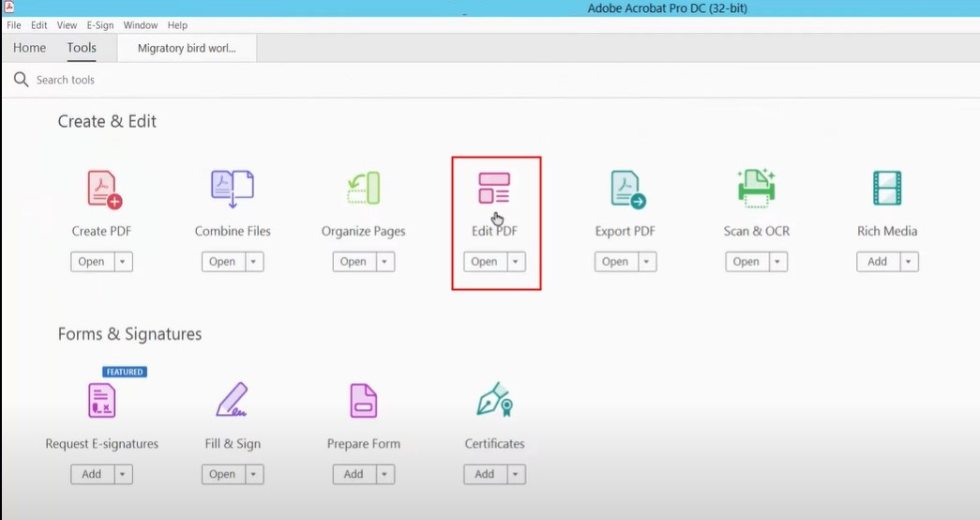Screen dimensions: 980x520
Task: Switch to the Migratory bird document tab
Action: click(187, 48)
